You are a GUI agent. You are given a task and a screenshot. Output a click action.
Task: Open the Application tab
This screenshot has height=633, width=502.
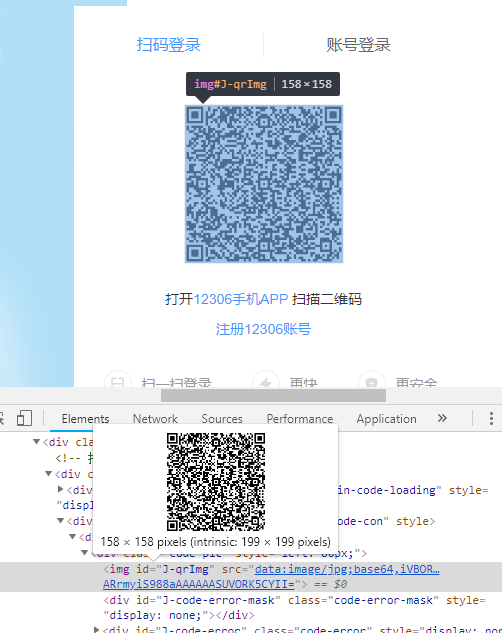coord(386,419)
